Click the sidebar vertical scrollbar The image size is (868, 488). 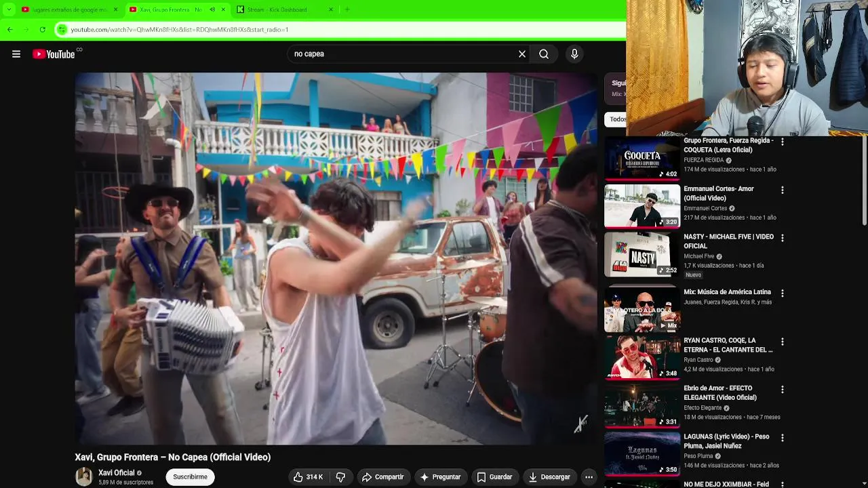[864, 181]
